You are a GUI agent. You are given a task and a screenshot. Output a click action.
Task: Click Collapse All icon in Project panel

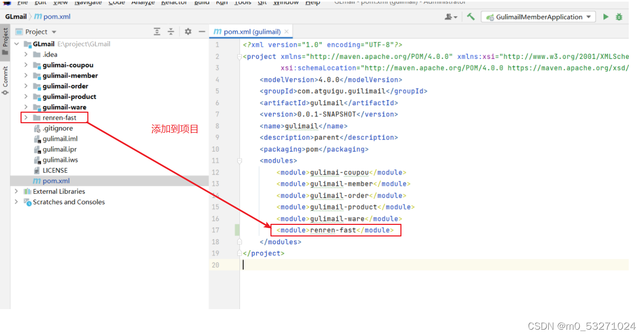[x=170, y=32]
